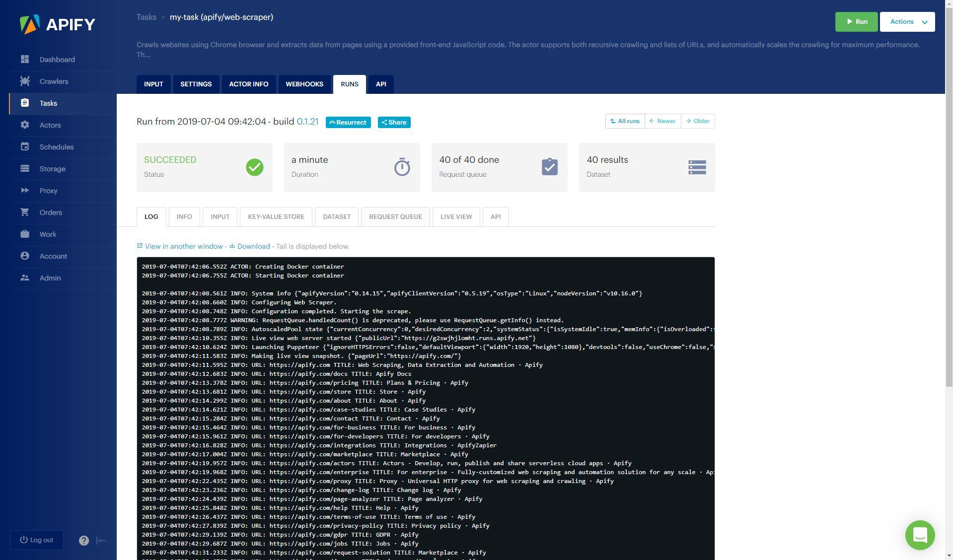Click the dataset stack icon

(697, 167)
